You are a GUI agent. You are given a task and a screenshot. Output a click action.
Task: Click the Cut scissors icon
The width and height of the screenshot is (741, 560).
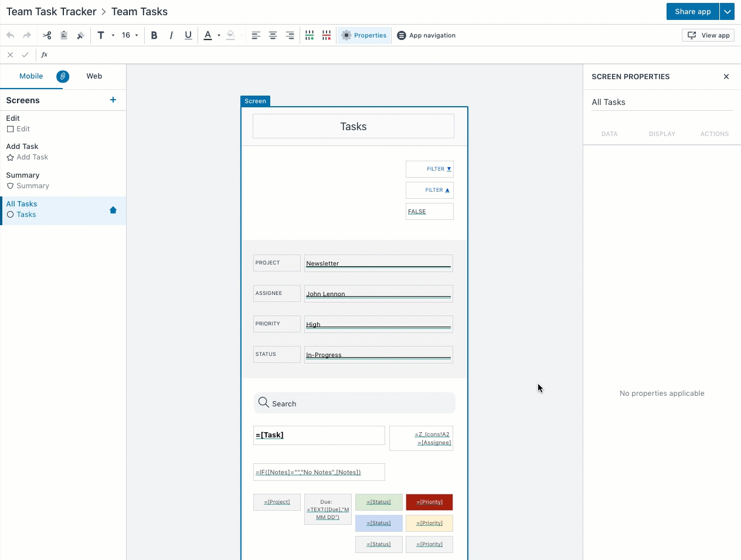[47, 35]
